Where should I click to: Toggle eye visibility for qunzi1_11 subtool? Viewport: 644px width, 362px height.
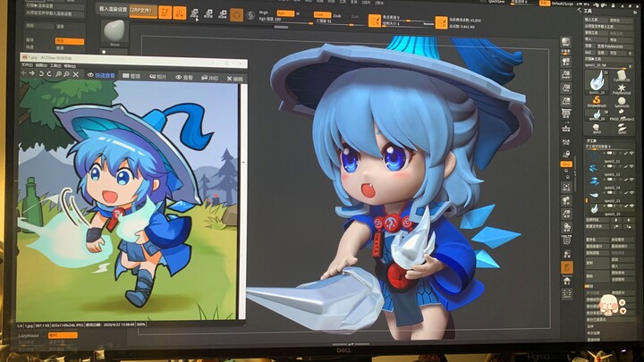point(631,153)
